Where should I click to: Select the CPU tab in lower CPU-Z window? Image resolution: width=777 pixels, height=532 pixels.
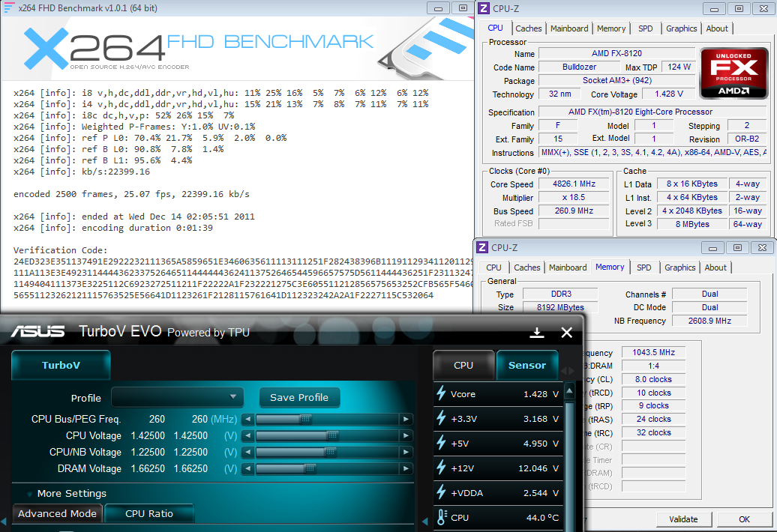tap(493, 267)
